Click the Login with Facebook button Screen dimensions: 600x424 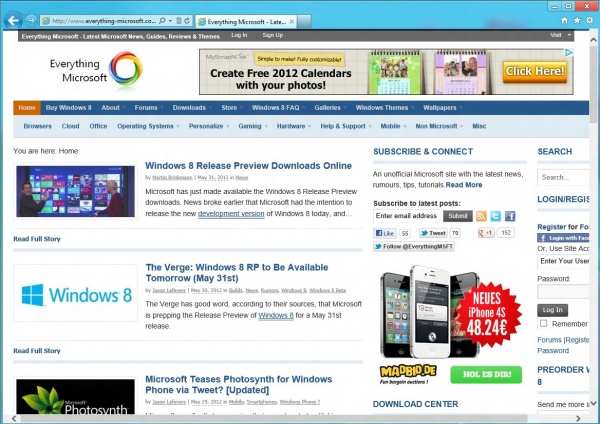click(x=563, y=238)
